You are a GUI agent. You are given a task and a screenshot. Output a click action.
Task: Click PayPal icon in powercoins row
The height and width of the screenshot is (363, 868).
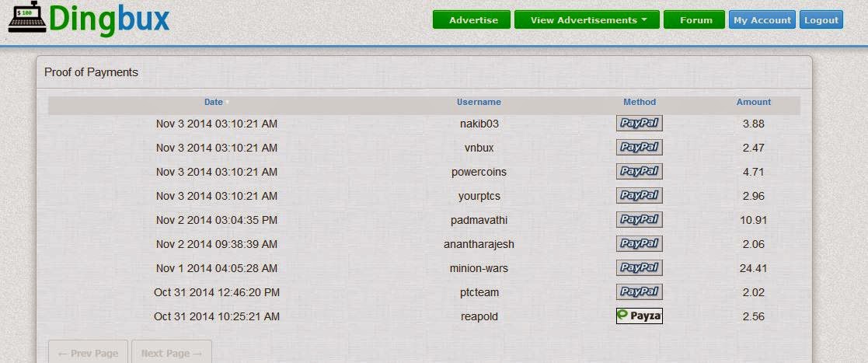click(640, 172)
